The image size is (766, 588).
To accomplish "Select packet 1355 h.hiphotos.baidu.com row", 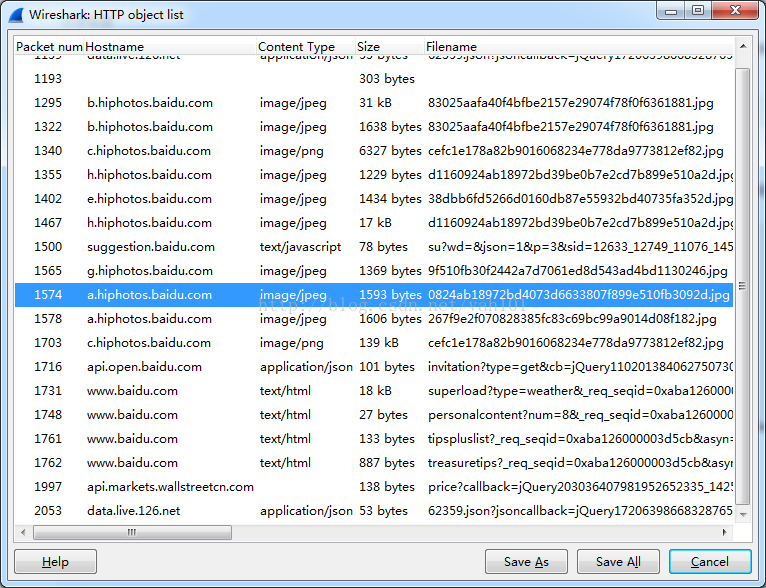I will [374, 174].
